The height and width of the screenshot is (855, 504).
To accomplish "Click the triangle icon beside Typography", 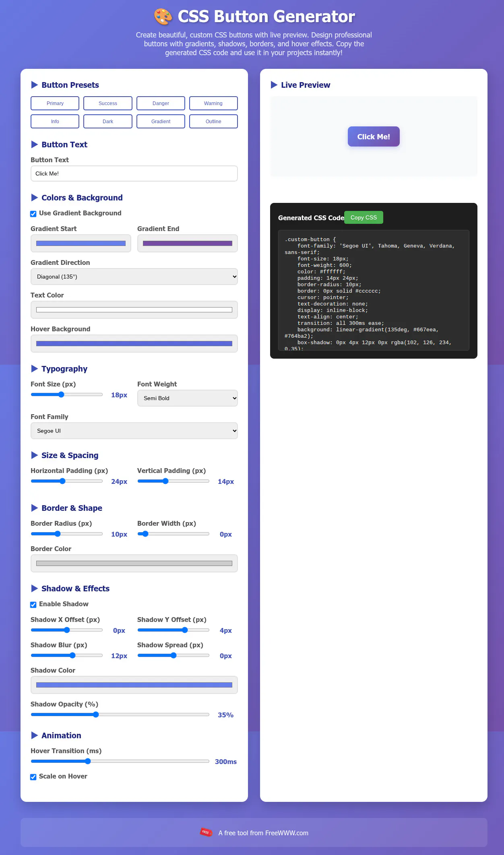I will (x=35, y=369).
